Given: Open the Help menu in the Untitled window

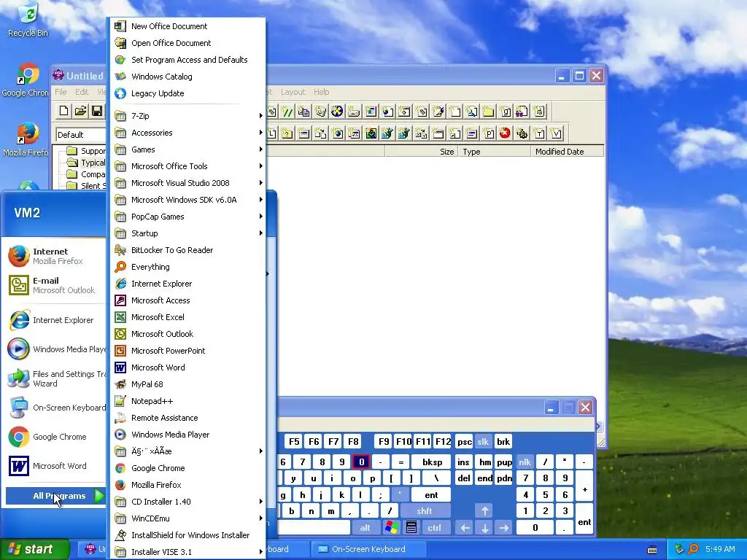Looking at the screenshot, I should pyautogui.click(x=321, y=92).
